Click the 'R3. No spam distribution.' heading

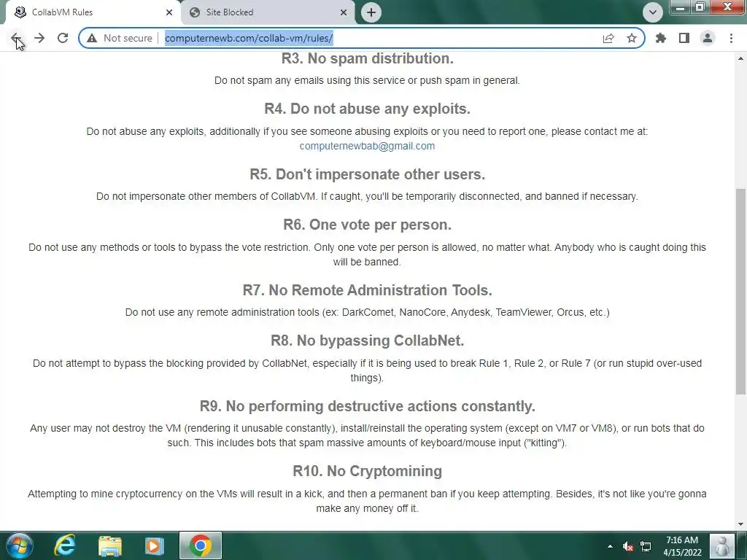(x=368, y=58)
